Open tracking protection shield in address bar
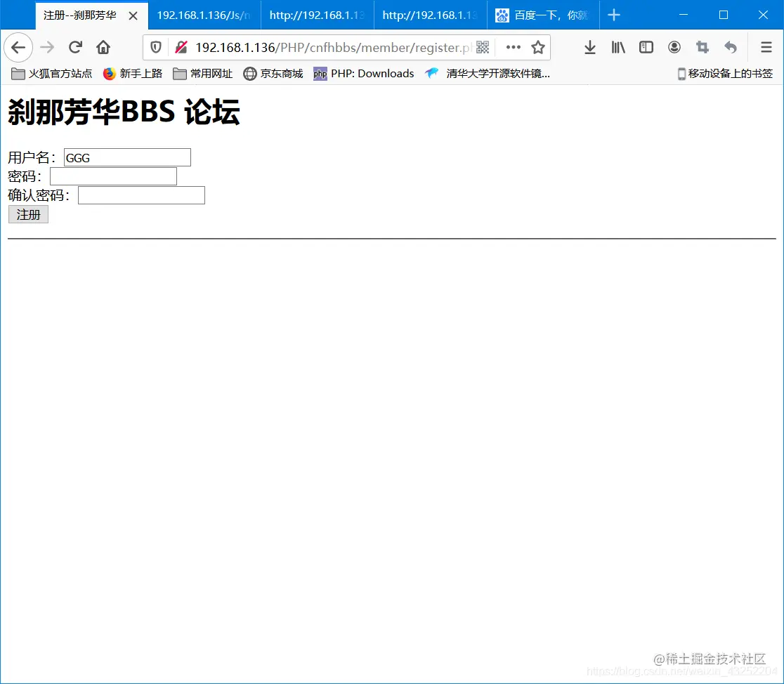The height and width of the screenshot is (684, 784). pos(156,48)
